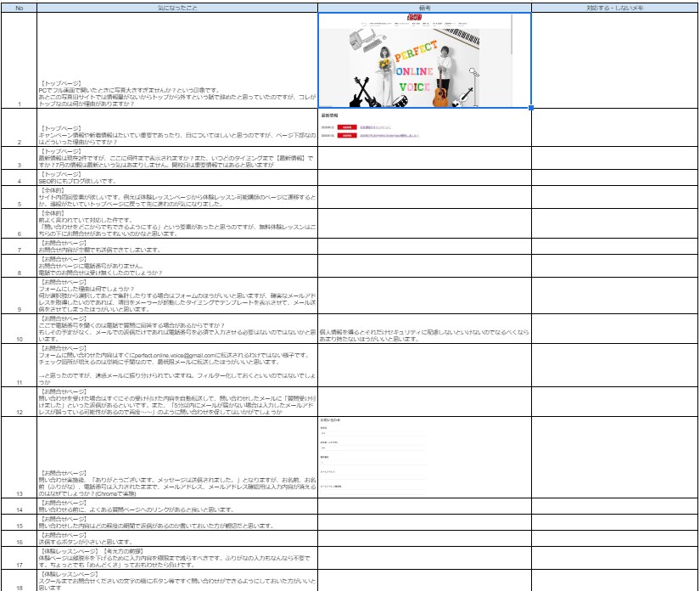Select empty 備考 cell in row 17
The image size is (700, 591).
click(x=424, y=558)
